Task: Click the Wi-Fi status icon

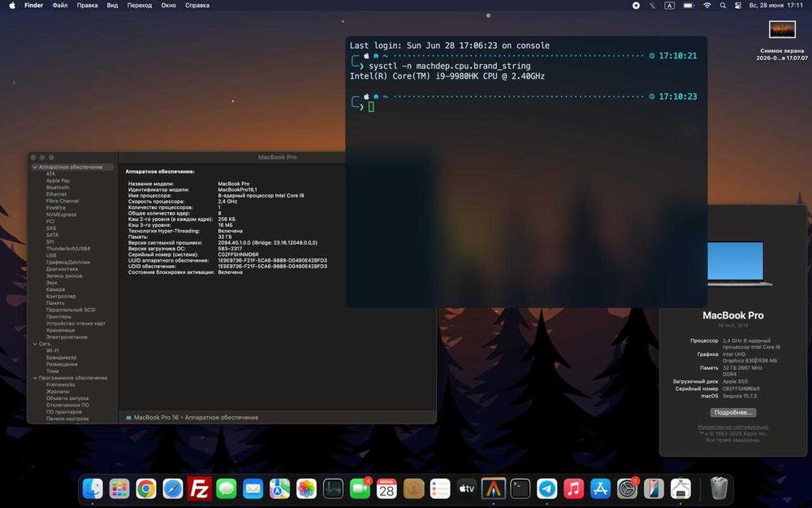Action: [x=707, y=5]
